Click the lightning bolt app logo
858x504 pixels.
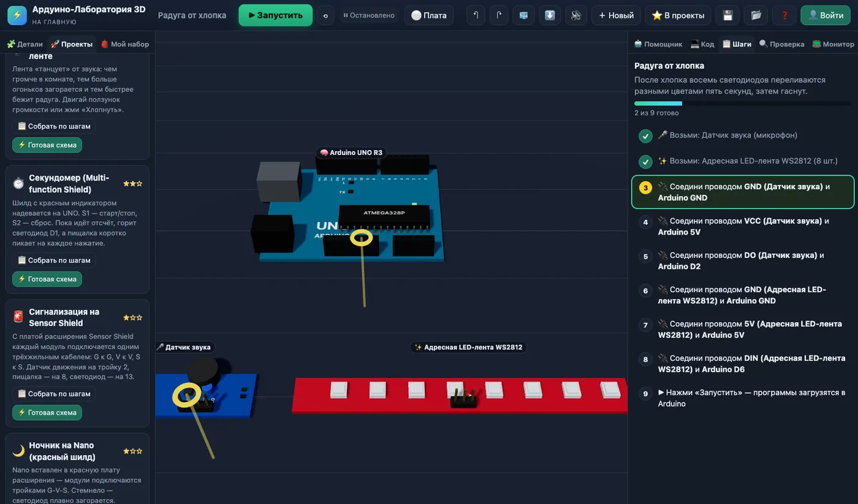17,15
